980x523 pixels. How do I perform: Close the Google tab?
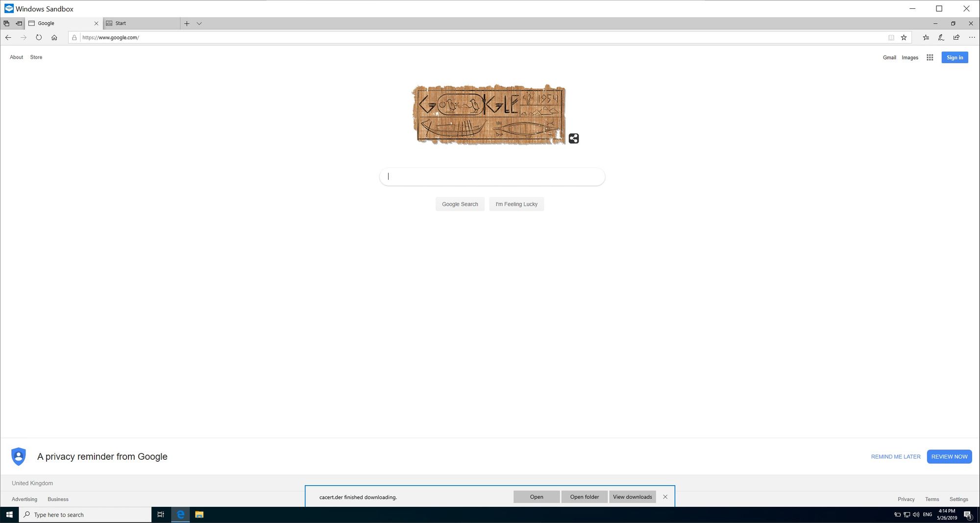pyautogui.click(x=96, y=23)
